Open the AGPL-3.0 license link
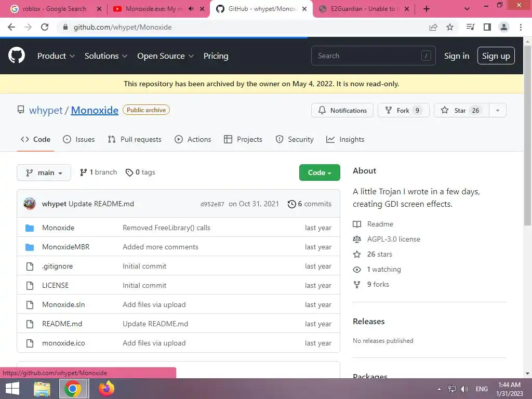The height and width of the screenshot is (399, 532). [394, 239]
